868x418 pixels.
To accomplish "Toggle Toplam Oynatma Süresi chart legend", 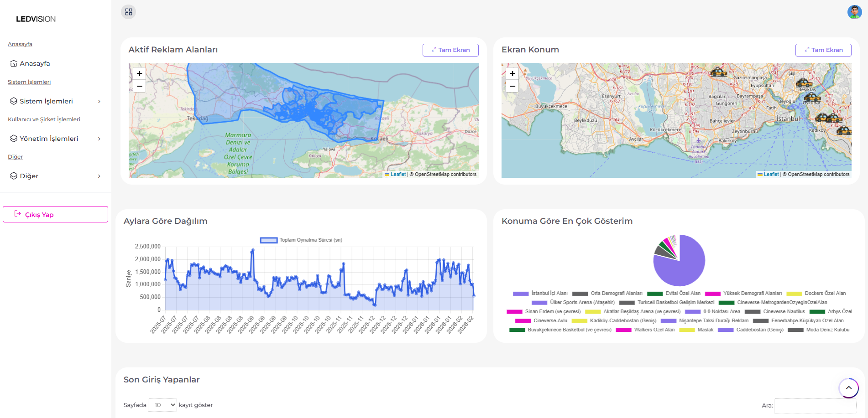I will click(301, 240).
